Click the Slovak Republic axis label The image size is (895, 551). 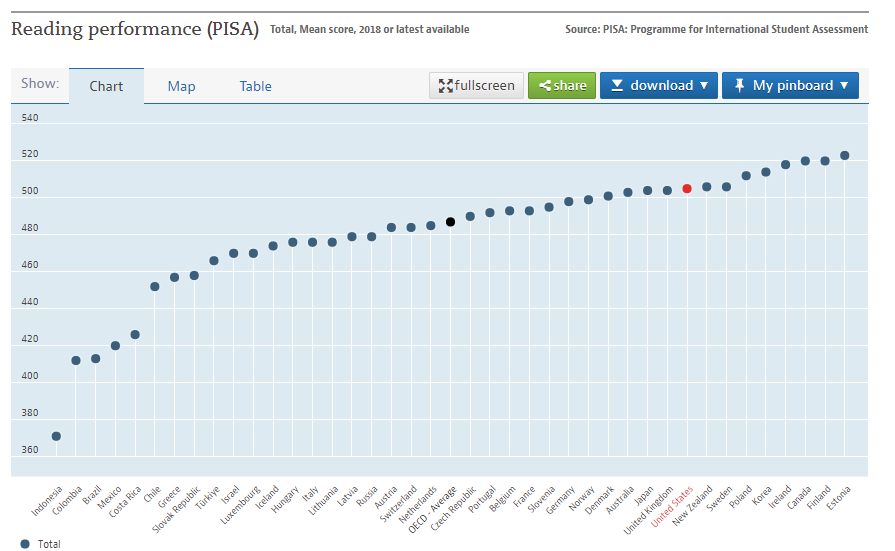point(176,509)
